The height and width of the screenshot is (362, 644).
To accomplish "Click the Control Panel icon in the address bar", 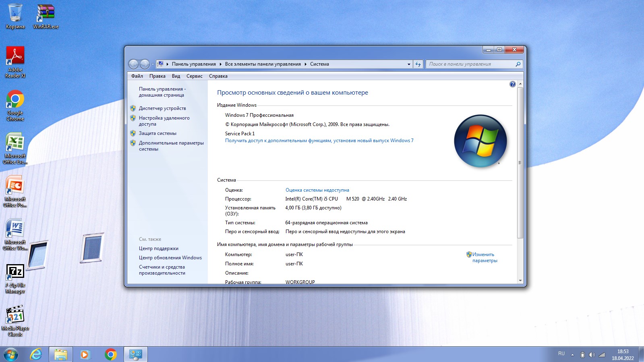I will pyautogui.click(x=160, y=64).
